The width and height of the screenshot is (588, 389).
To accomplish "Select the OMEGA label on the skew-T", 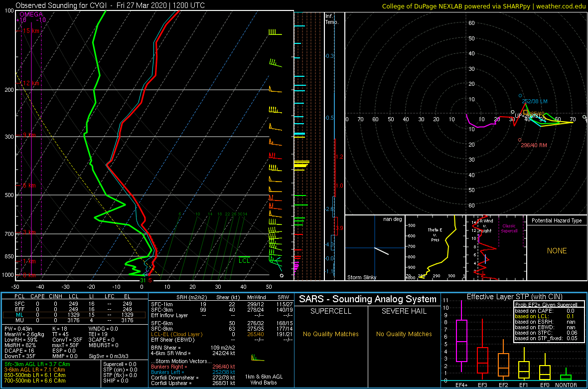I will pos(31,14).
